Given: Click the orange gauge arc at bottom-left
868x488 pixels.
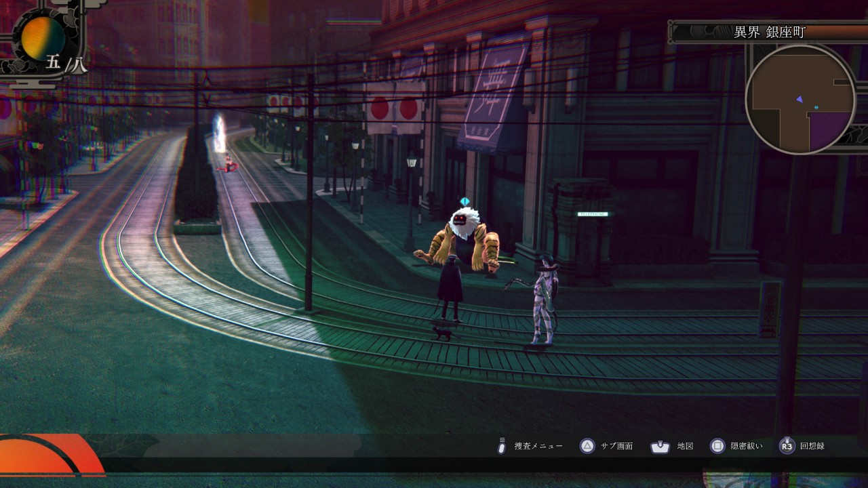Looking at the screenshot, I should (49, 455).
